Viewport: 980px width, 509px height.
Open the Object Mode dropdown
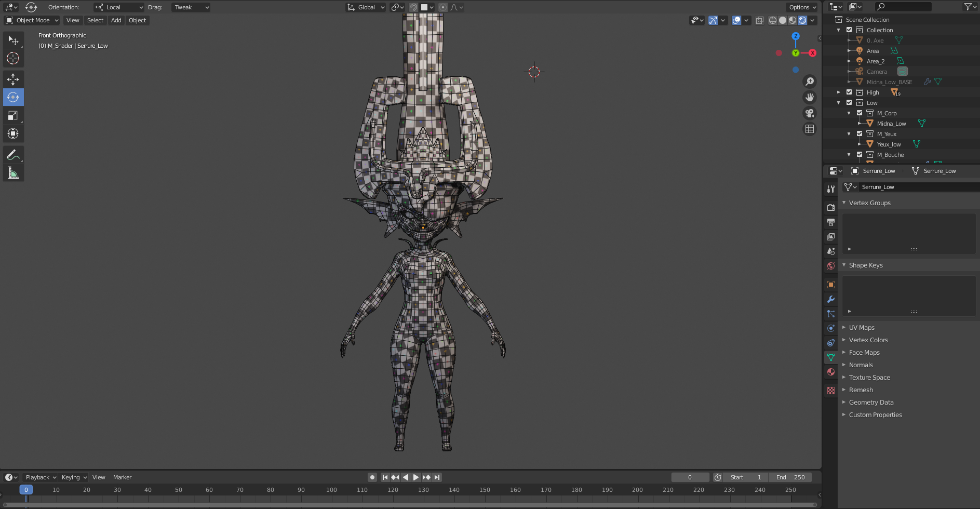[x=32, y=20]
